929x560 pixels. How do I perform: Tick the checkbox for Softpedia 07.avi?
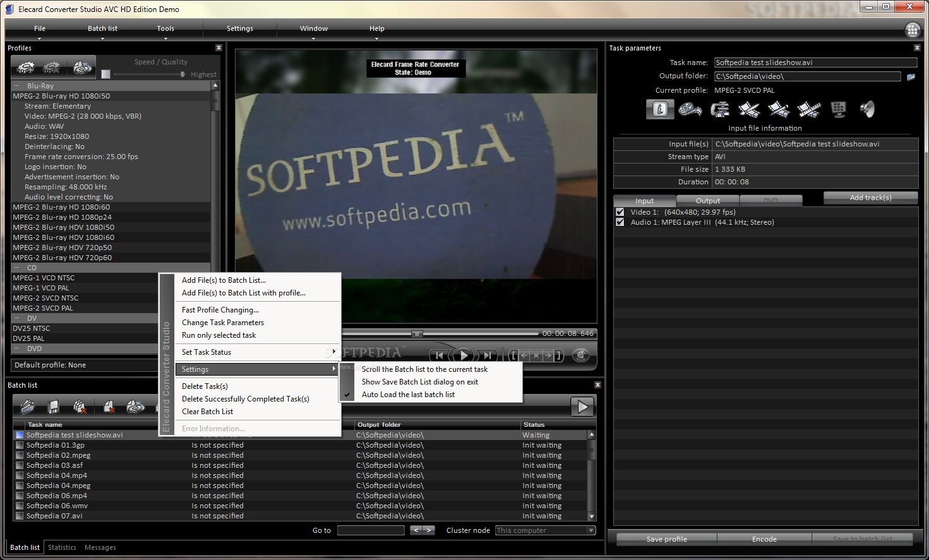pyautogui.click(x=20, y=516)
